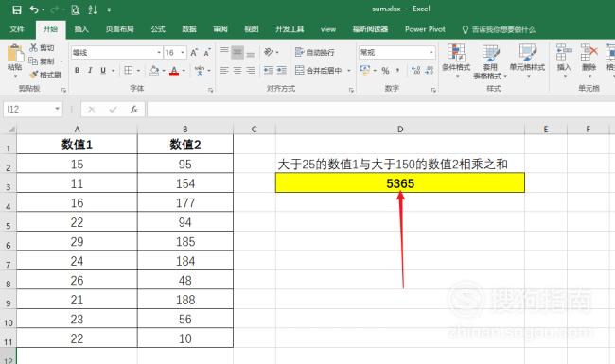Click the comma style icon

(x=398, y=71)
